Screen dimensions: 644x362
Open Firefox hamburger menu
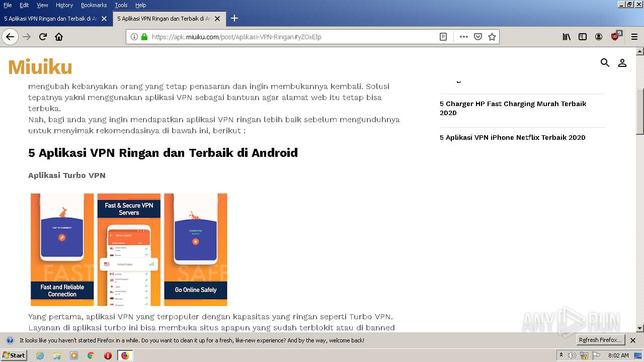tap(634, 37)
